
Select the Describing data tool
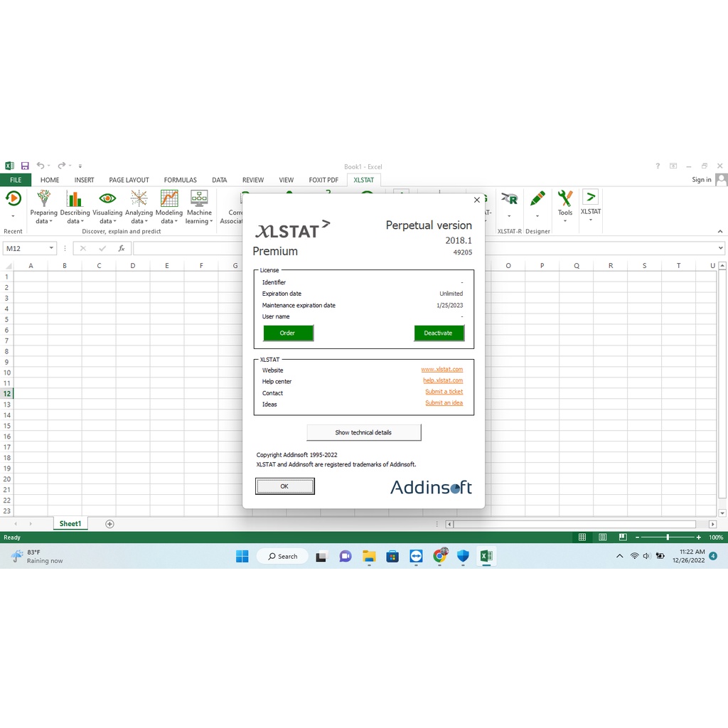tap(75, 208)
